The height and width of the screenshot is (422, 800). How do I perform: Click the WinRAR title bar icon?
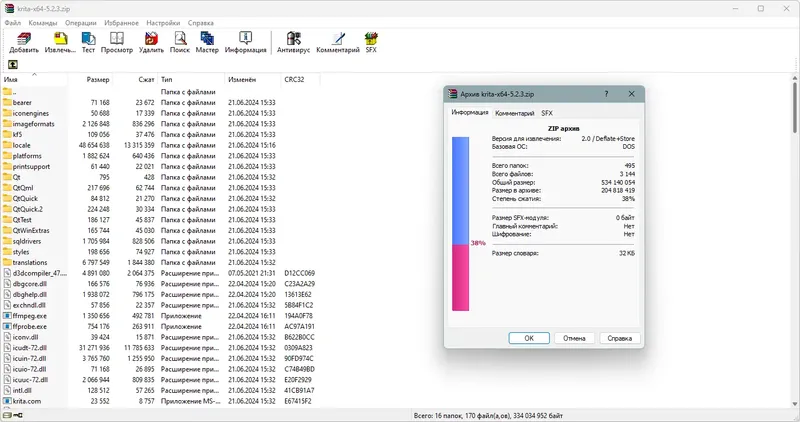(x=9, y=9)
